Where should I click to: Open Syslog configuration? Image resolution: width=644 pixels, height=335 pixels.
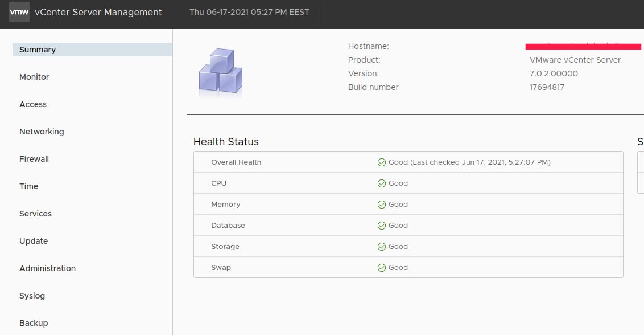coord(32,296)
